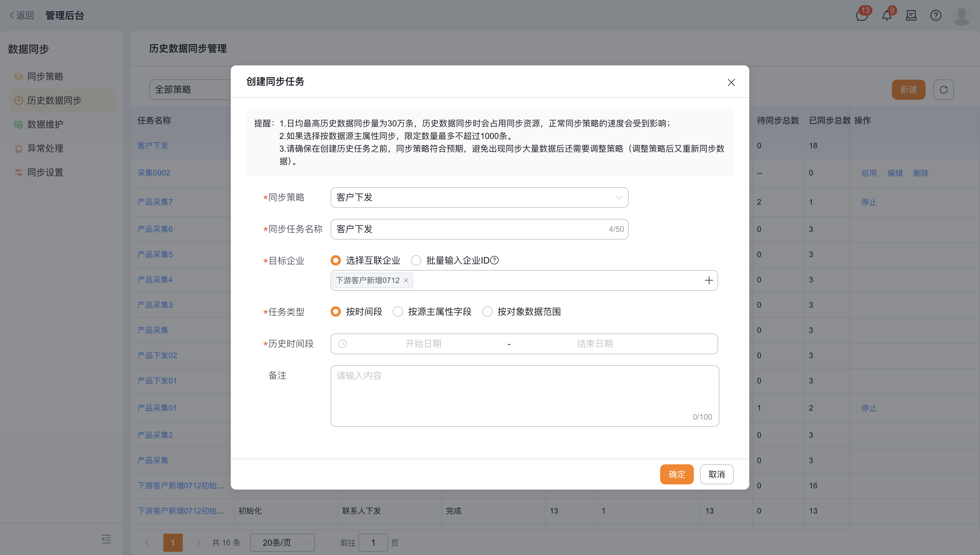This screenshot has height=555, width=980.
Task: Click the plus icon to add target enterprise
Action: pyautogui.click(x=708, y=280)
